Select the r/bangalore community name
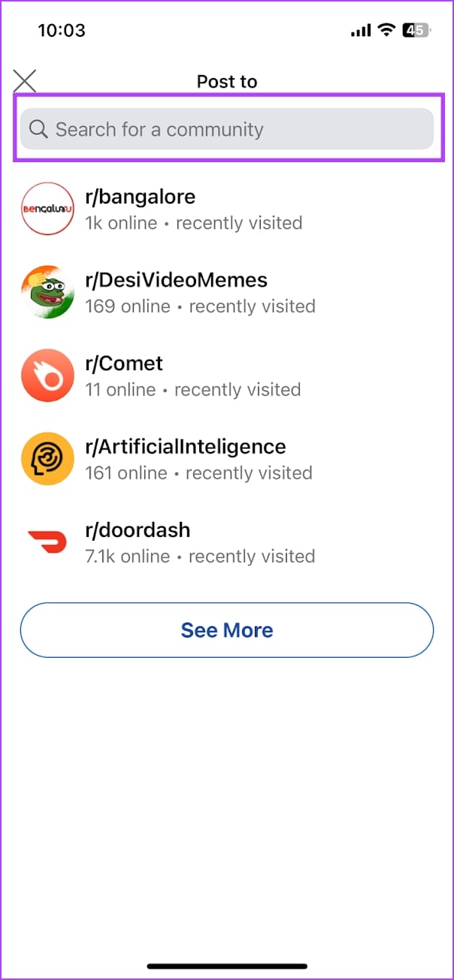The image size is (454, 980). pos(141,197)
